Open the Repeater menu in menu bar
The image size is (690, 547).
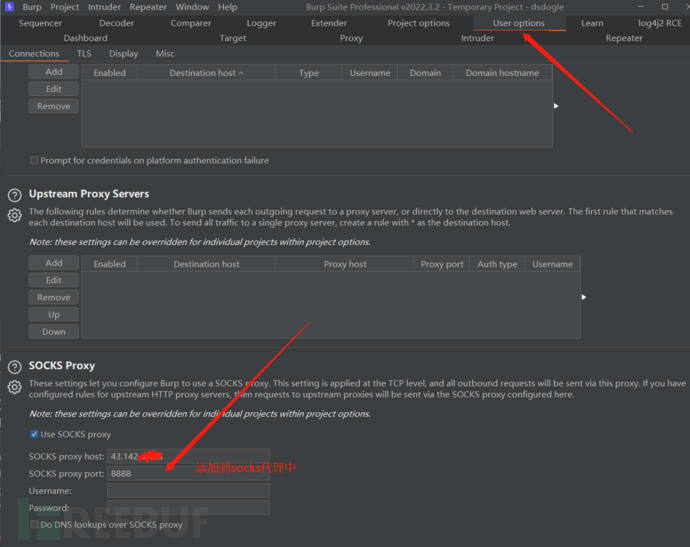[148, 7]
